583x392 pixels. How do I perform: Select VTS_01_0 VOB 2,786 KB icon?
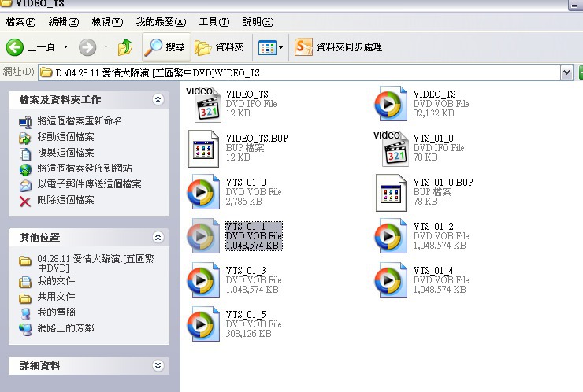(x=203, y=192)
